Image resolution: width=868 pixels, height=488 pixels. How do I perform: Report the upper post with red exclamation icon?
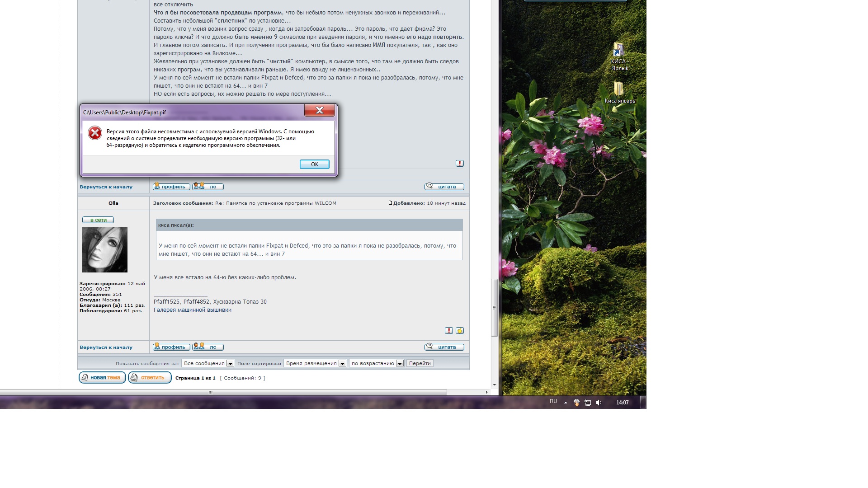point(460,164)
